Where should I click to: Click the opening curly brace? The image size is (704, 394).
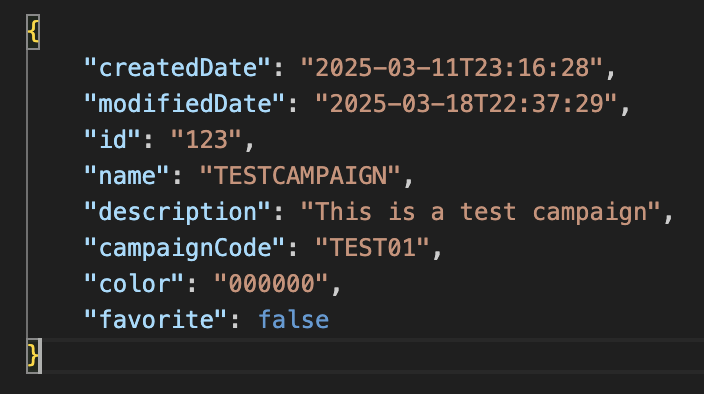[33, 32]
